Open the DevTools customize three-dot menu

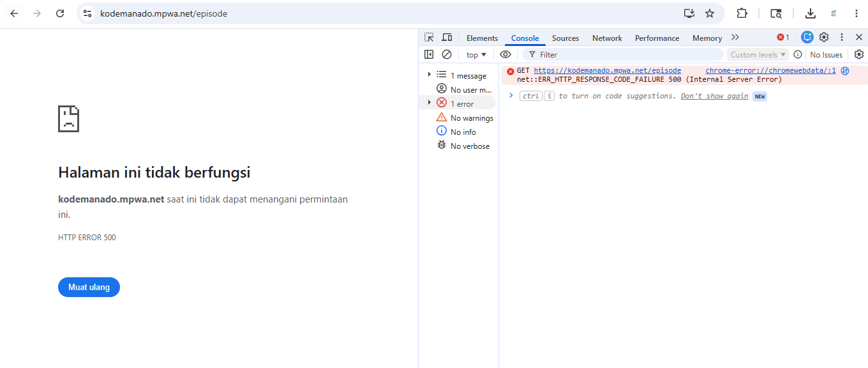[842, 38]
